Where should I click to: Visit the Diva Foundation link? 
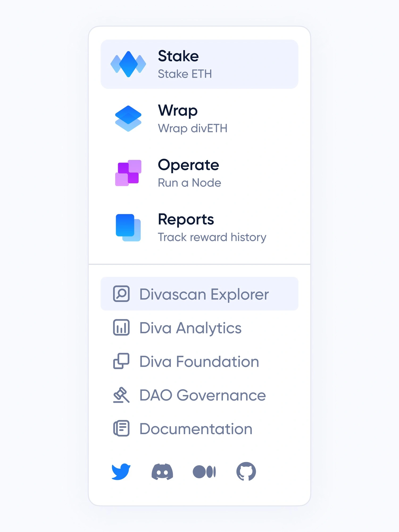pyautogui.click(x=199, y=361)
